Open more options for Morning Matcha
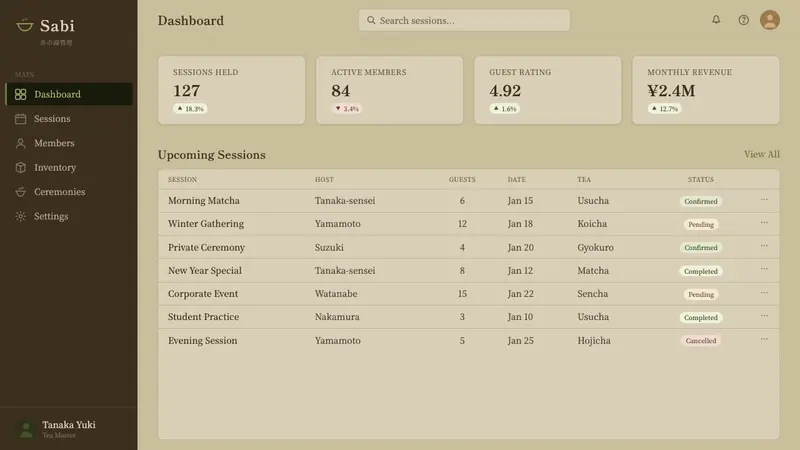The height and width of the screenshot is (450, 800). coord(764,199)
